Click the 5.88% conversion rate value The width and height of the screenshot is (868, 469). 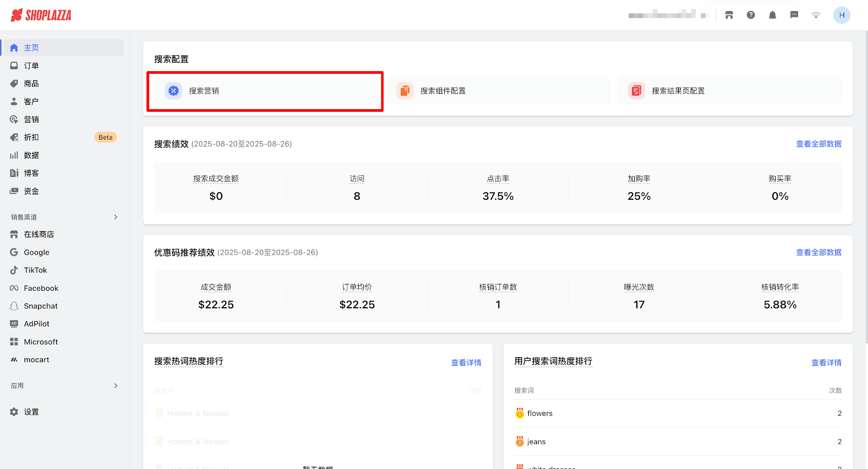pyautogui.click(x=780, y=305)
